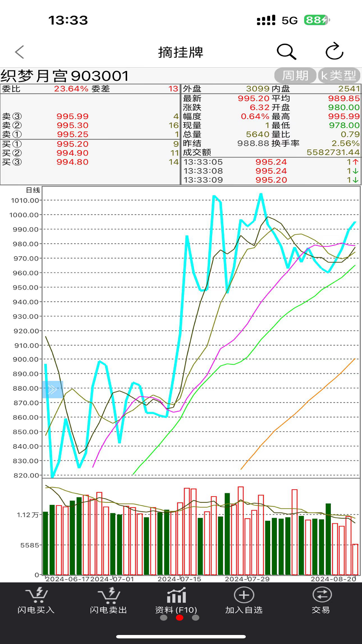
Task: Tap the back arrow icon
Action: click(x=19, y=52)
